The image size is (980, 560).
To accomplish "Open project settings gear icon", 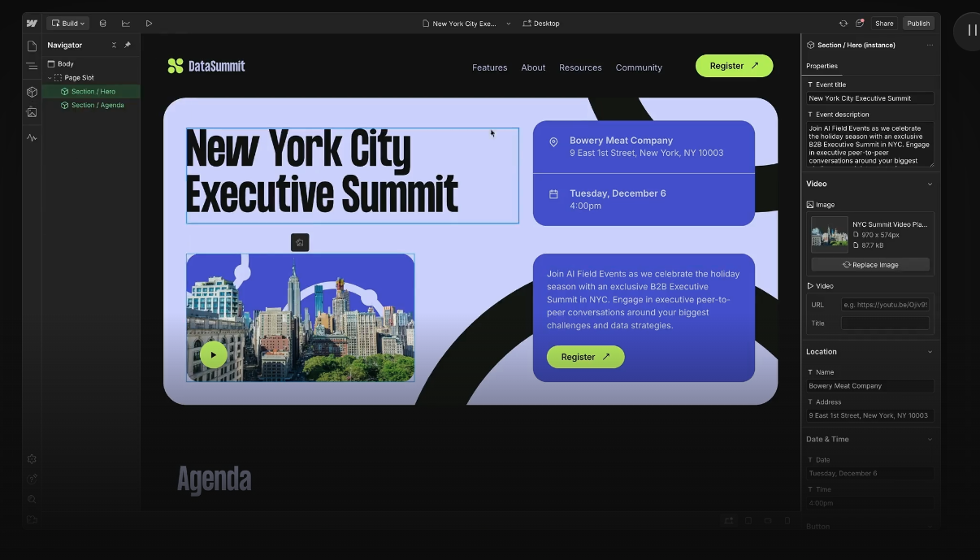I will point(32,458).
